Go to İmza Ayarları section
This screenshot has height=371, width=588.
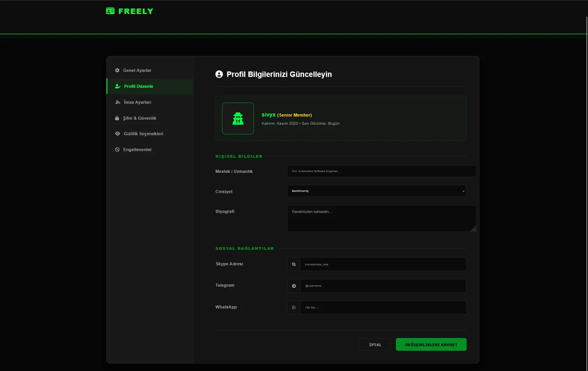150,102
